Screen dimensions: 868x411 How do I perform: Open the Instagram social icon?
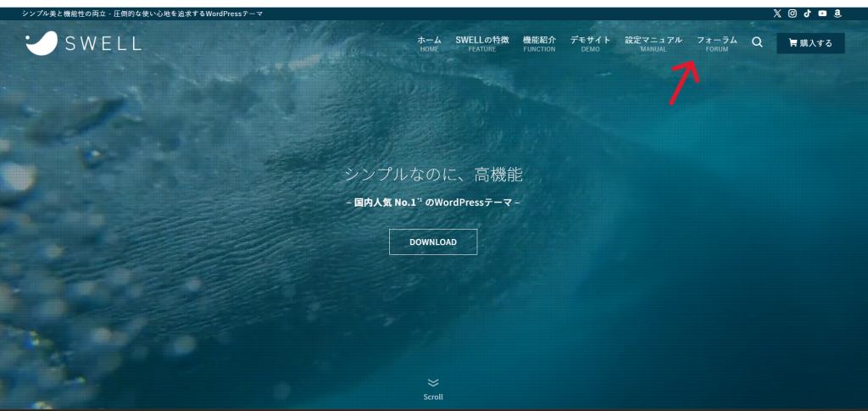tap(793, 14)
